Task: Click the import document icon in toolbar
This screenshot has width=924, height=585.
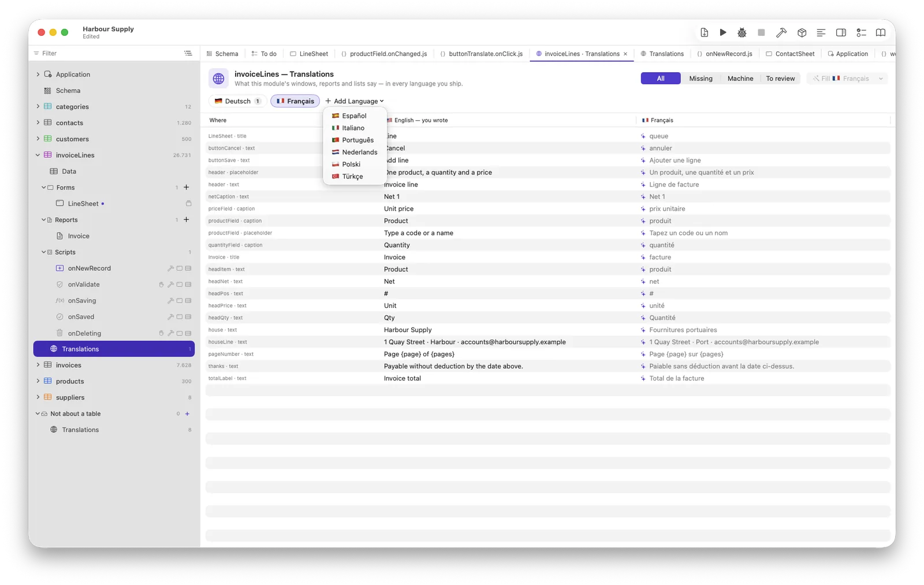Action: point(704,32)
